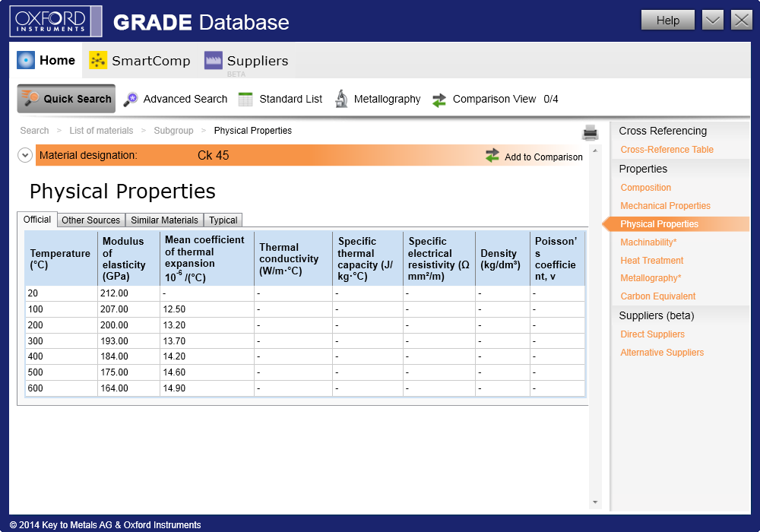Click the Advanced Search magnifier icon
Screen dimensions: 760x532
click(x=131, y=99)
